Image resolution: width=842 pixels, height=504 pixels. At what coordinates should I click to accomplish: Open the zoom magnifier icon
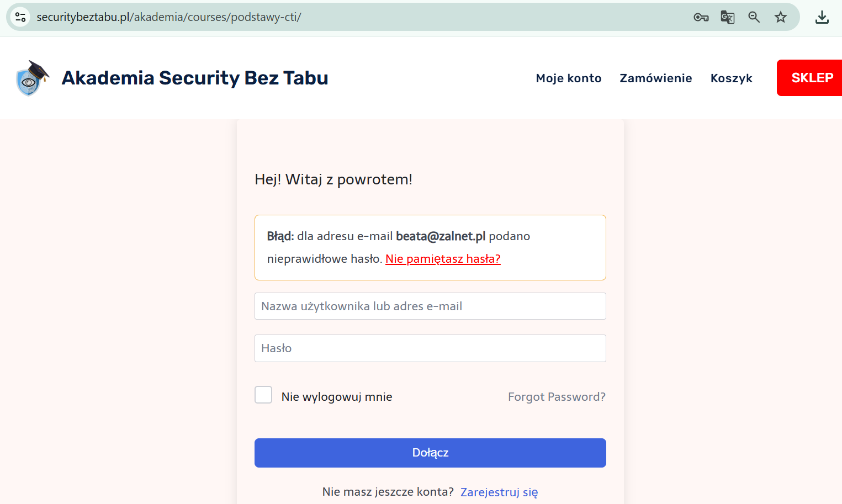pos(754,17)
